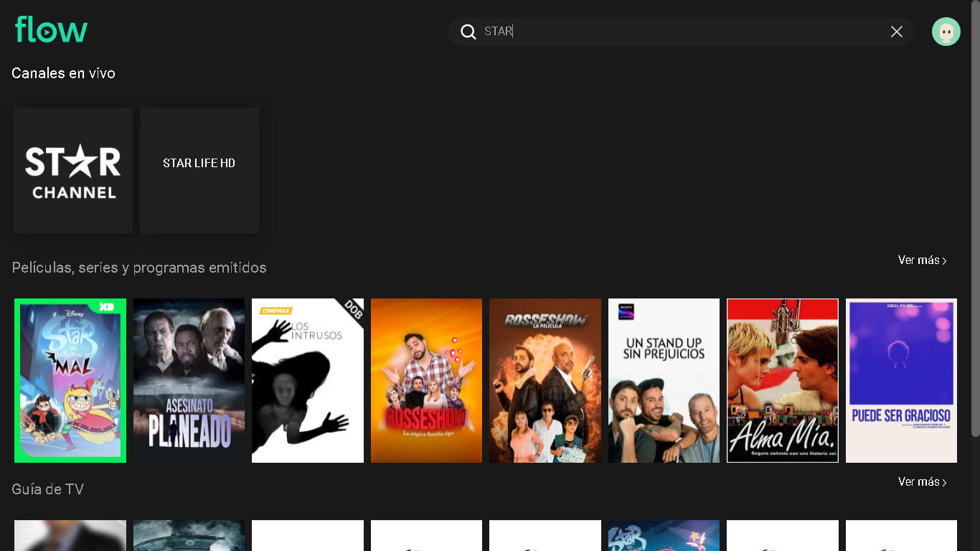Image resolution: width=980 pixels, height=551 pixels.
Task: Open the Star cartoon thumbnail in Guía de TV
Action: tap(664, 536)
